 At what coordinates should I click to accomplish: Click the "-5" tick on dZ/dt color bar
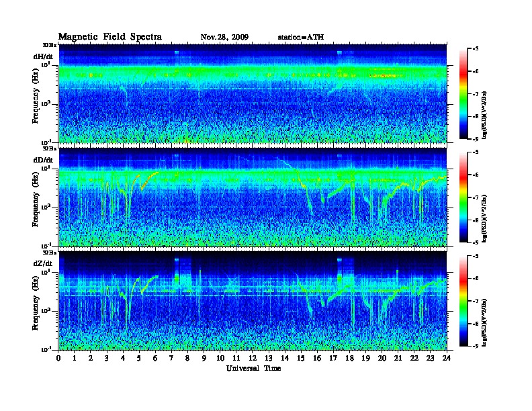point(476,256)
